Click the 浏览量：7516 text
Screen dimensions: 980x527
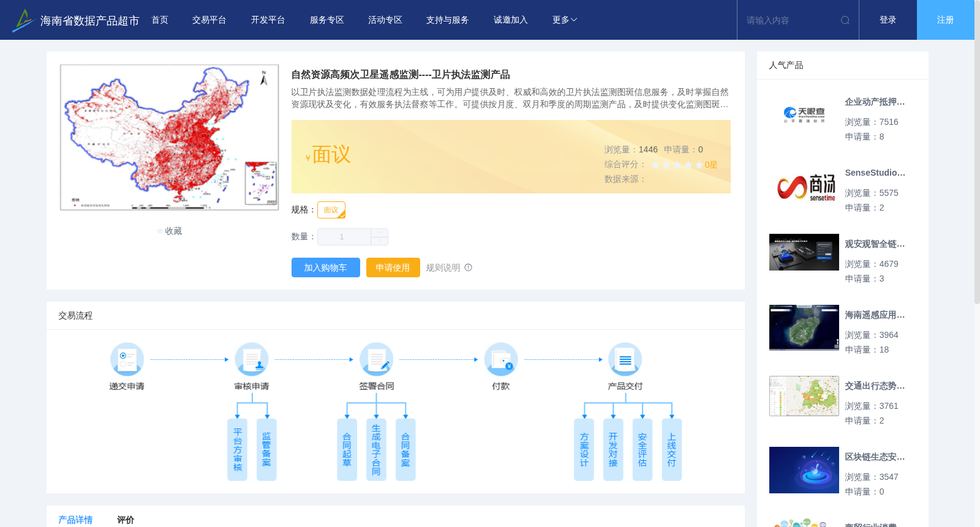872,122
